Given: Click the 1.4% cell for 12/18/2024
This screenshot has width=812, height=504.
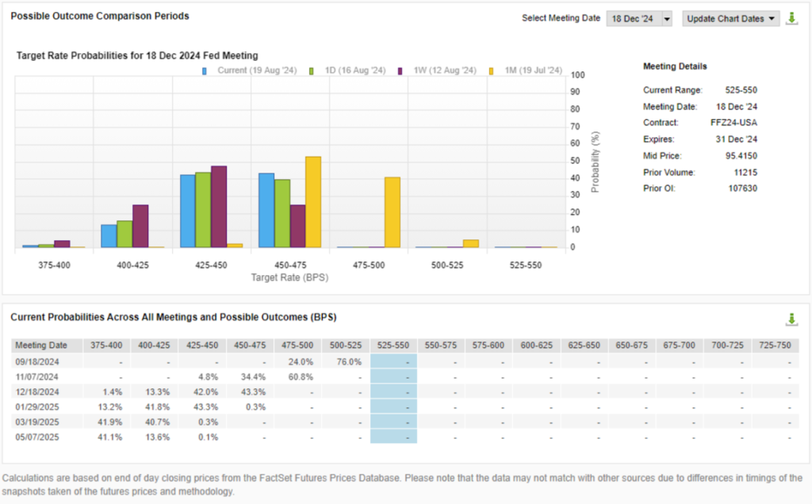Looking at the screenshot, I should coord(113,391).
